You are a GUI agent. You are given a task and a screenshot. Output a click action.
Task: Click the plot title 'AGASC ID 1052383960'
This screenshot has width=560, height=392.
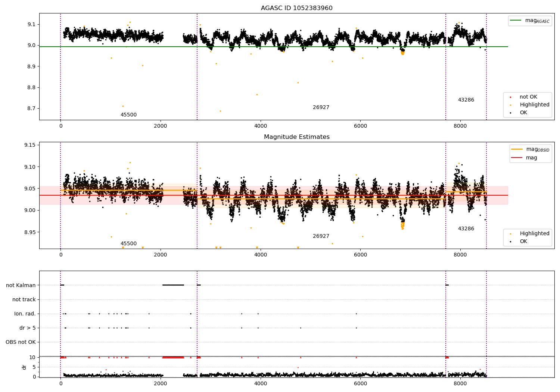point(296,8)
